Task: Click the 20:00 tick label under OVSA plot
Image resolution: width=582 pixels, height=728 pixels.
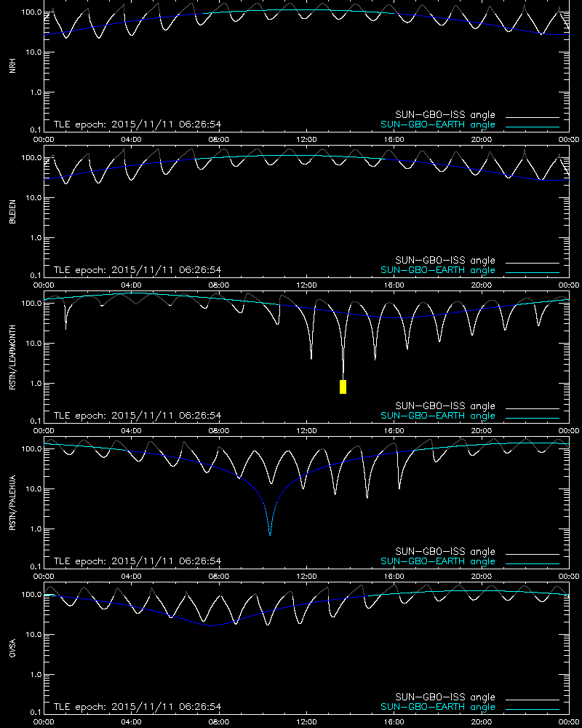Action: pos(482,722)
